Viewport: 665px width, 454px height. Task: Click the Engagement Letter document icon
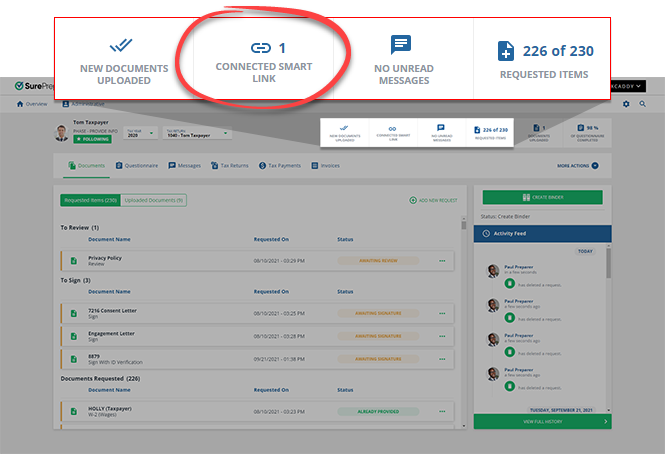[73, 335]
